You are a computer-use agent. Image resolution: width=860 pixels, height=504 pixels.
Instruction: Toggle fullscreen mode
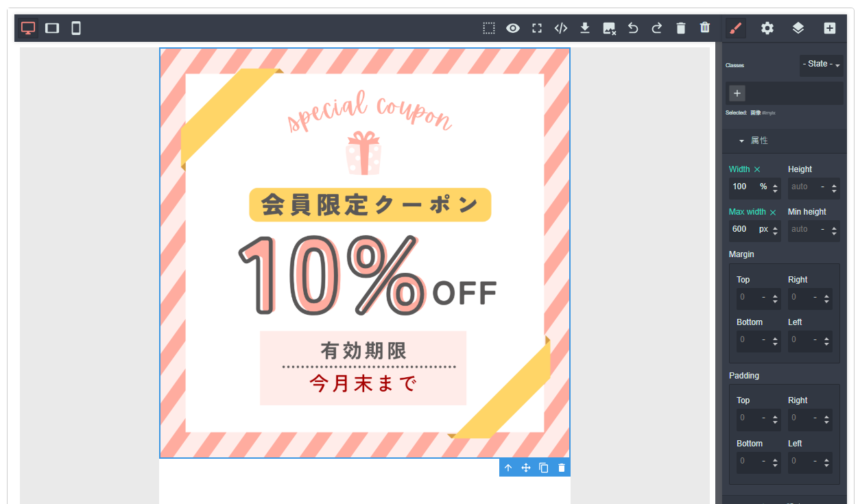click(x=537, y=28)
